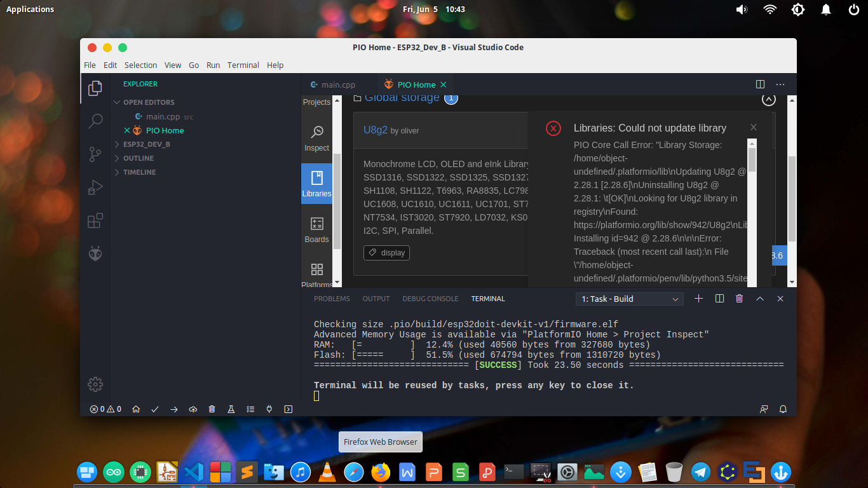Kill terminal with trash icon
868x488 pixels.
click(x=739, y=299)
